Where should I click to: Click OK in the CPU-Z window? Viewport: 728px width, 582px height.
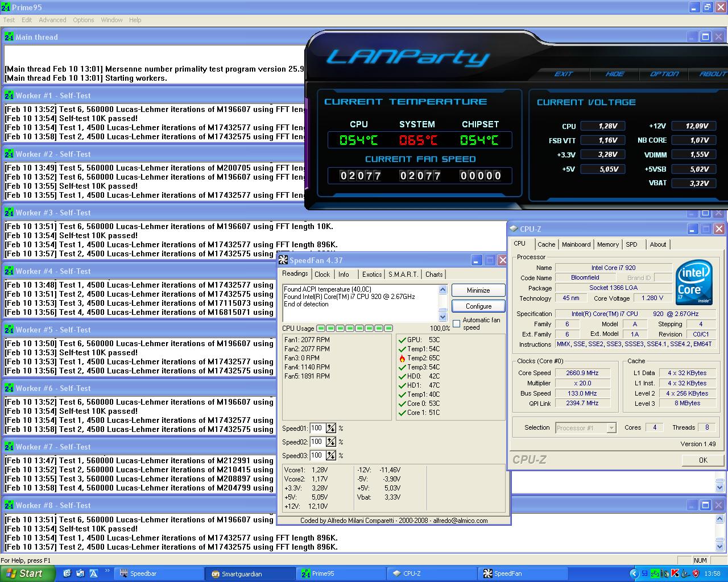click(x=703, y=460)
